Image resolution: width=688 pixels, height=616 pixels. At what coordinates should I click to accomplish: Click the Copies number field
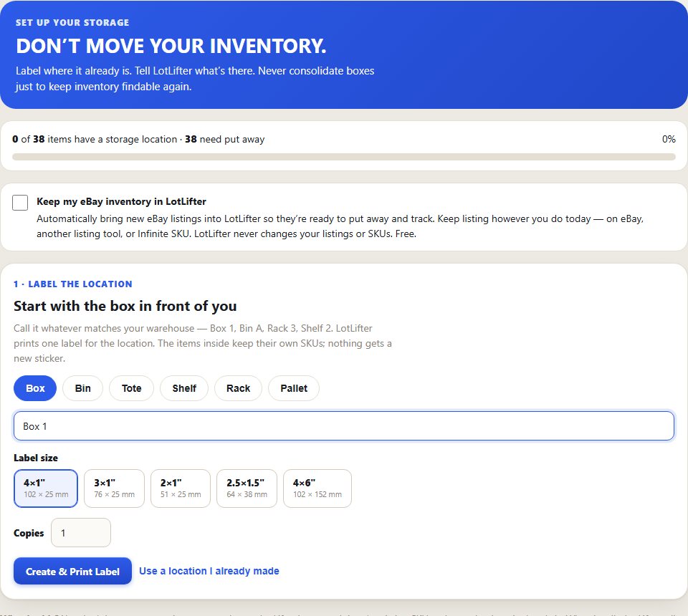(x=81, y=533)
